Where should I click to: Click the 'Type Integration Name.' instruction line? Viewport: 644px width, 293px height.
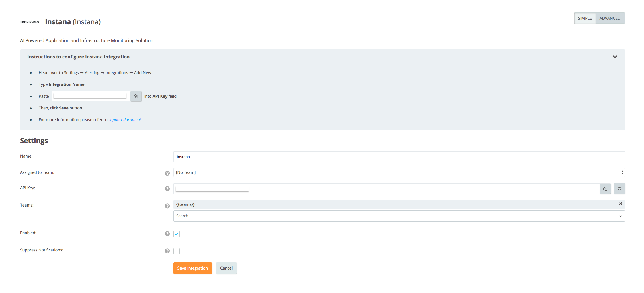tap(62, 84)
